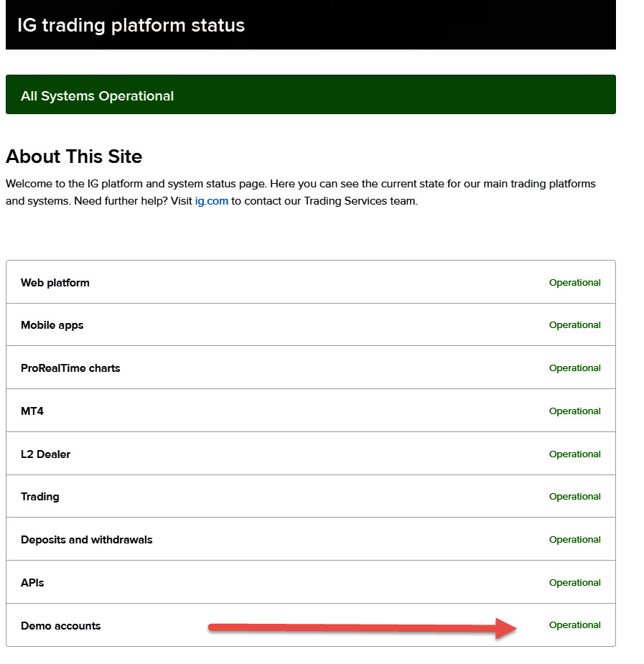Select Deposits and withdrawals entry

[87, 540]
